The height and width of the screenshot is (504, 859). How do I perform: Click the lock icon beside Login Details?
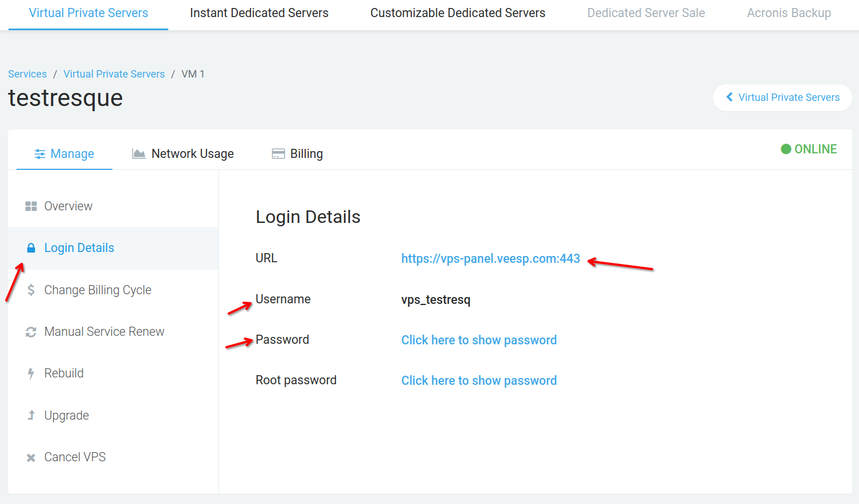(x=31, y=247)
